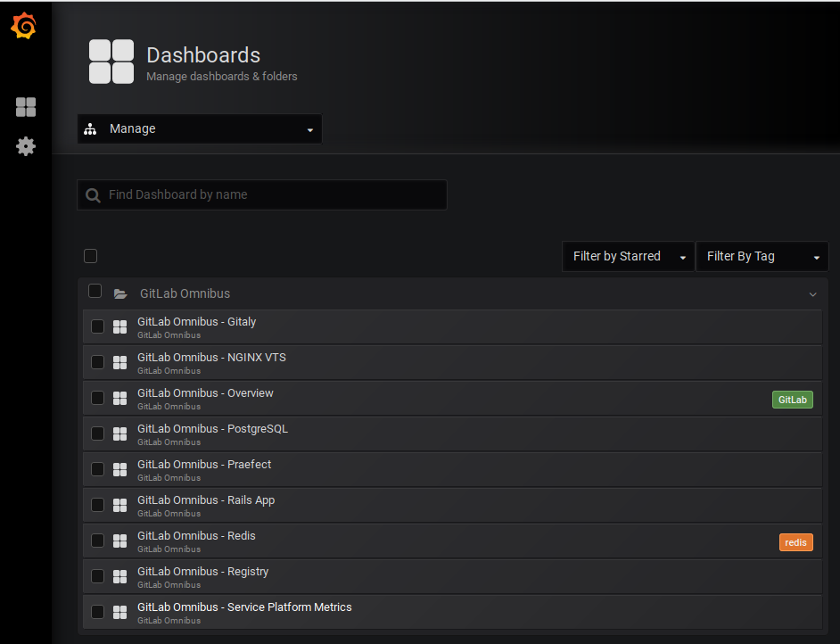Screen dimensions: 840x644
Task: Click the GitLab Omnibus folder icon
Action: 120,293
